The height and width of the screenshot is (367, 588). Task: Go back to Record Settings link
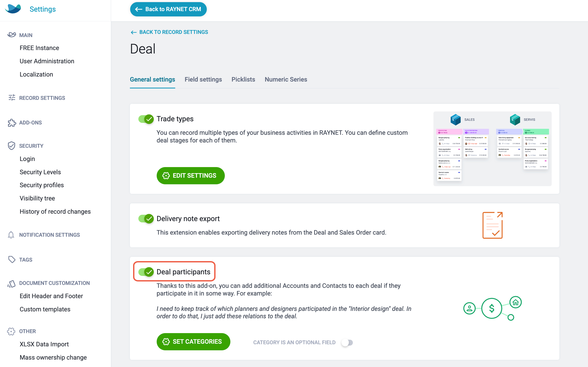coord(169,32)
